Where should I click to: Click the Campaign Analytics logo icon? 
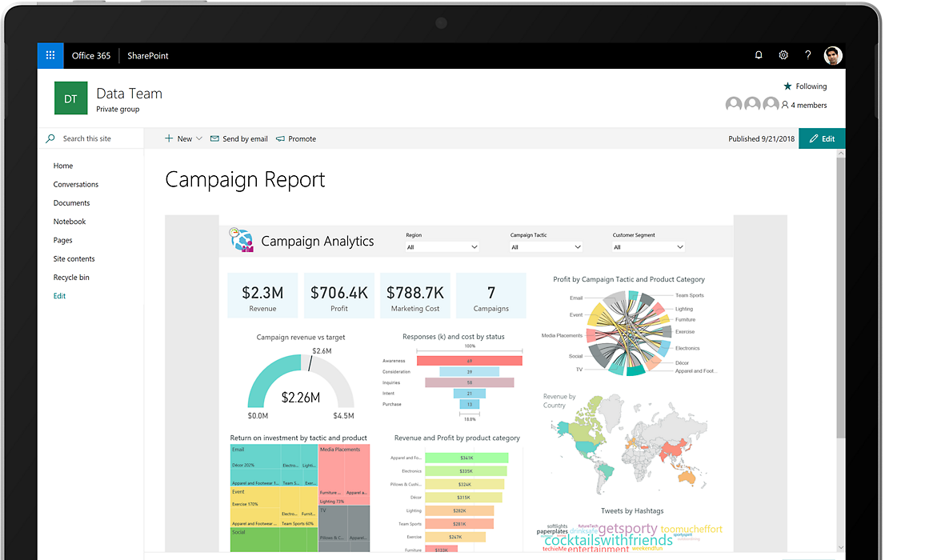point(241,241)
